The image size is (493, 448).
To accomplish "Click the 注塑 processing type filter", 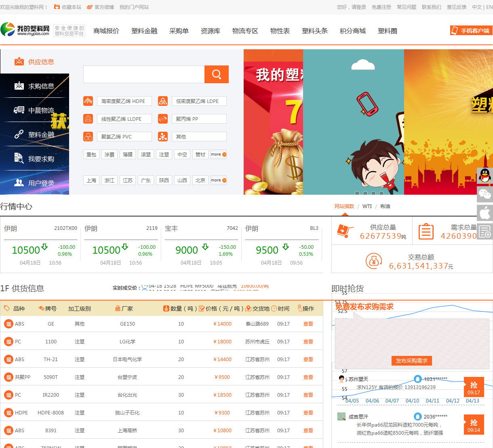I will (x=164, y=154).
